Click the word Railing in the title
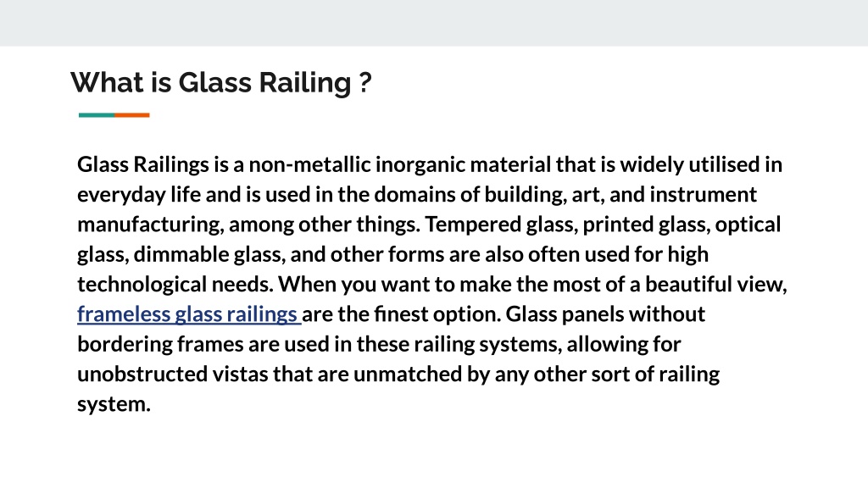868x488 pixels. pyautogui.click(x=305, y=83)
